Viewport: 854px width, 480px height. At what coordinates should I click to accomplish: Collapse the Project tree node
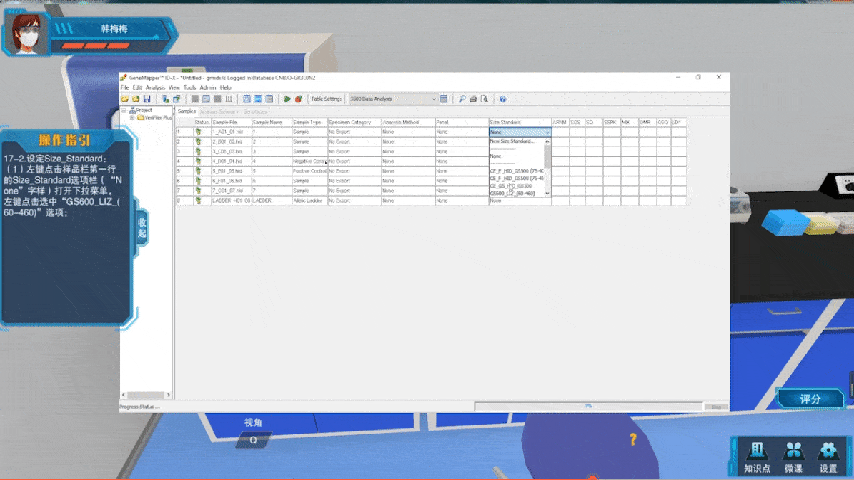click(x=124, y=111)
